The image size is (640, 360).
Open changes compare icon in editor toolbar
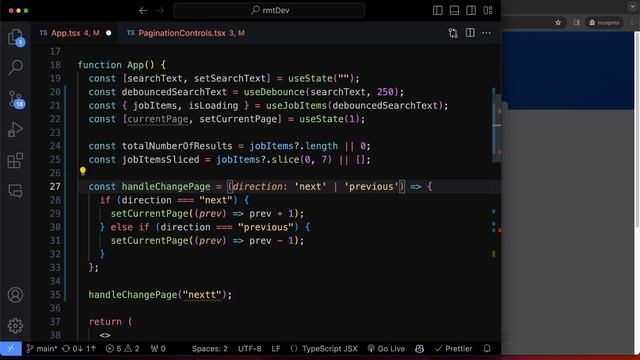(x=453, y=33)
